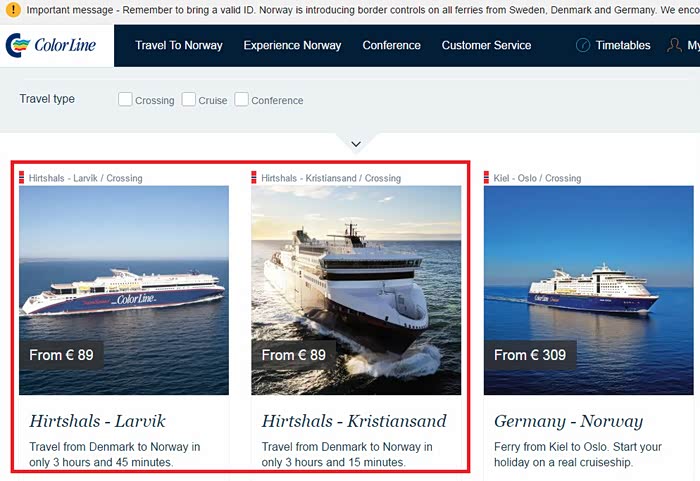Screen dimensions: 700x481
Task: Click the From € 89 Larvik ship image
Action: point(124,290)
